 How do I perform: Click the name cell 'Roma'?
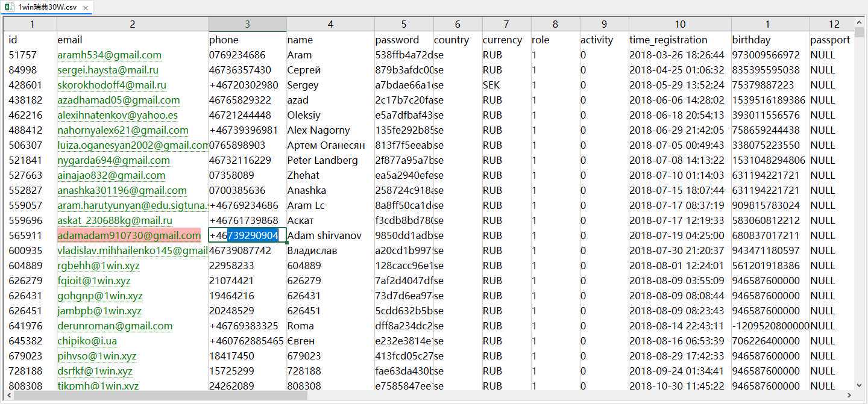(330, 326)
